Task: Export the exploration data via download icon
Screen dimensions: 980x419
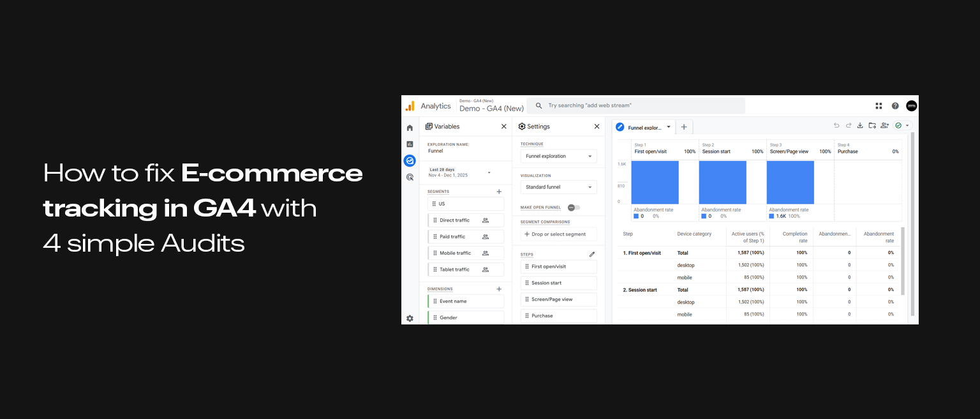Action: pos(860,125)
